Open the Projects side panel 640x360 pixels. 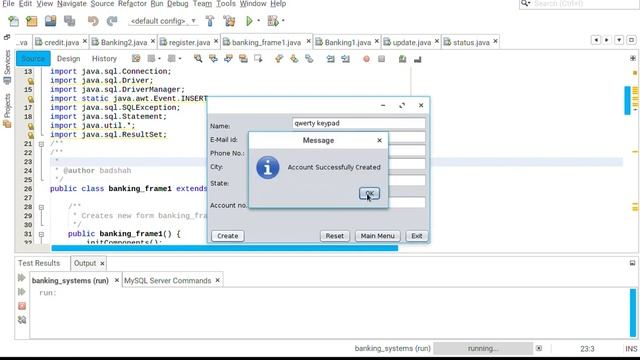pos(7,110)
